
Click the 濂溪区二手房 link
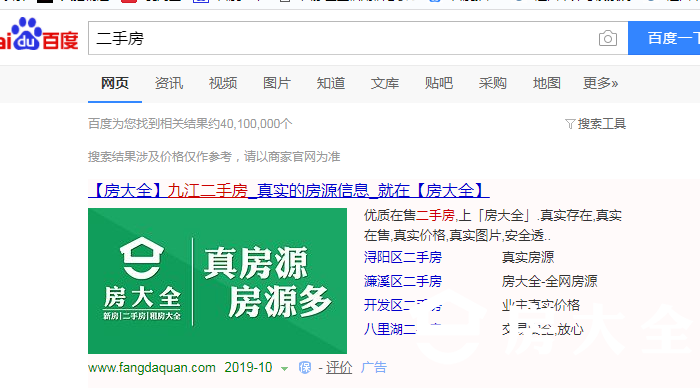point(403,281)
